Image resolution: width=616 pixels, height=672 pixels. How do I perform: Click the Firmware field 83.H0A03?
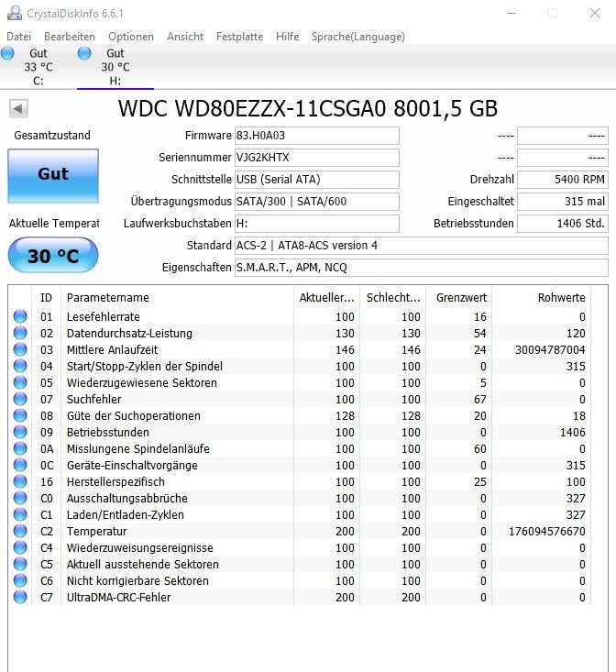[x=317, y=136]
